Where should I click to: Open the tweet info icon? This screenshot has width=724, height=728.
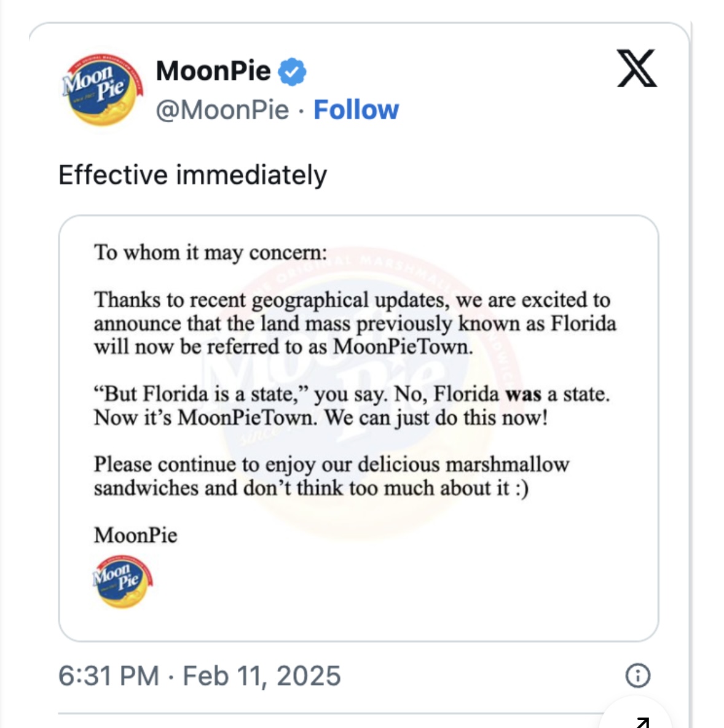[637, 675]
